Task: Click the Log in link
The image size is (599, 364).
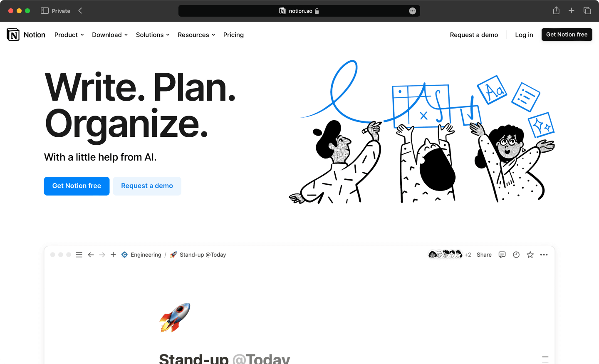Action: pyautogui.click(x=524, y=35)
